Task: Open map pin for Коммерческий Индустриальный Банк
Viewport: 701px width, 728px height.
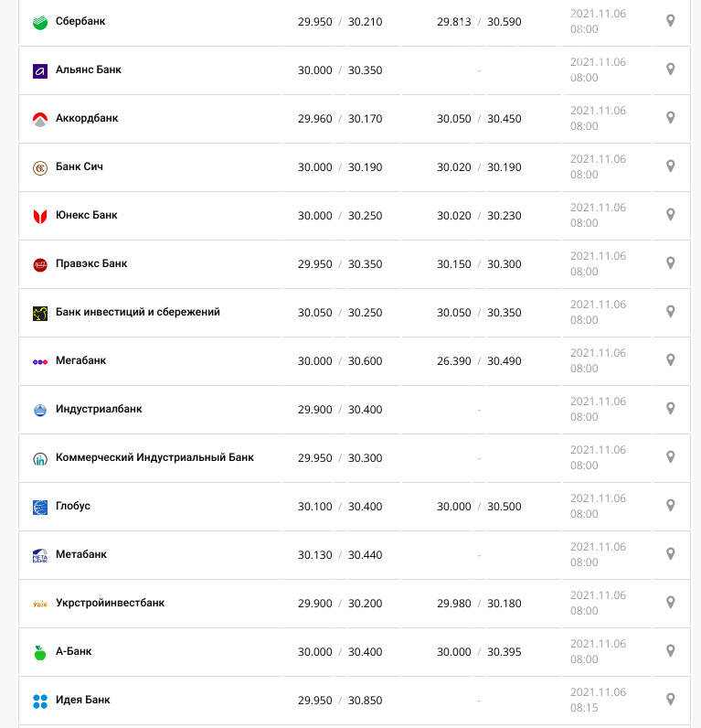Action: [x=670, y=457]
